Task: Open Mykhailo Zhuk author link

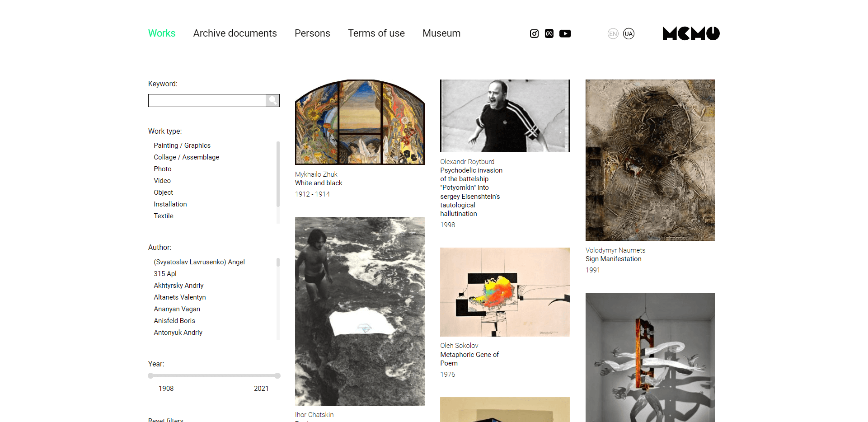Action: pyautogui.click(x=316, y=174)
